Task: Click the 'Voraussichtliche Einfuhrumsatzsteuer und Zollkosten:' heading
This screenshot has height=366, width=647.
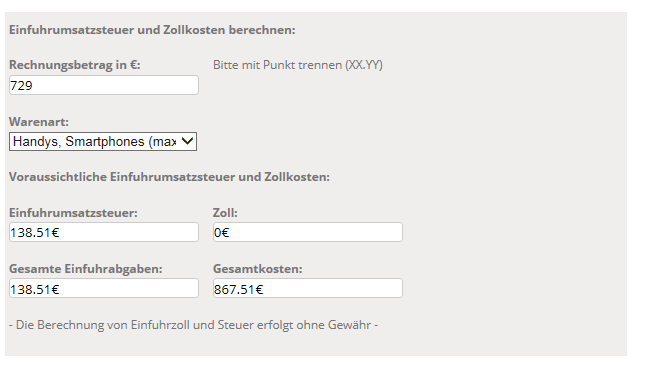Action: click(x=169, y=177)
